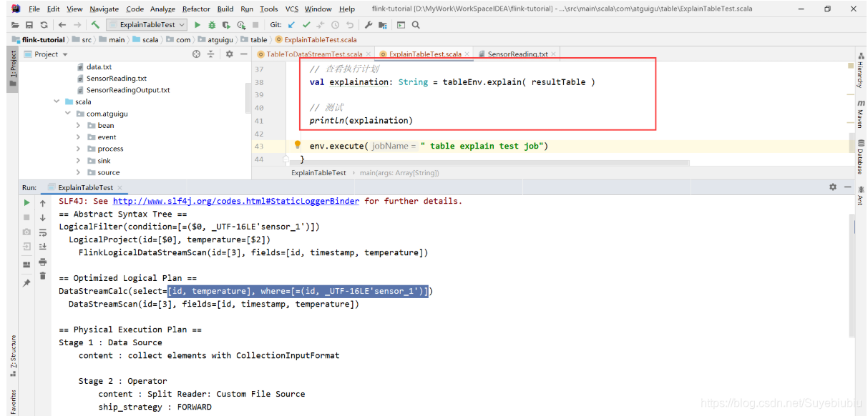Run with Coverage
Screen dimensions: 868x416
point(226,24)
